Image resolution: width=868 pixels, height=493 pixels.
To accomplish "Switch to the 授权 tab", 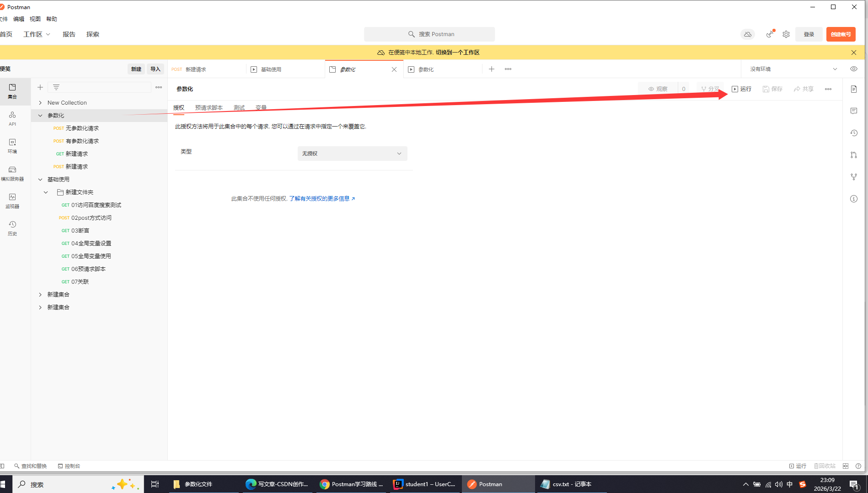I will click(x=179, y=108).
